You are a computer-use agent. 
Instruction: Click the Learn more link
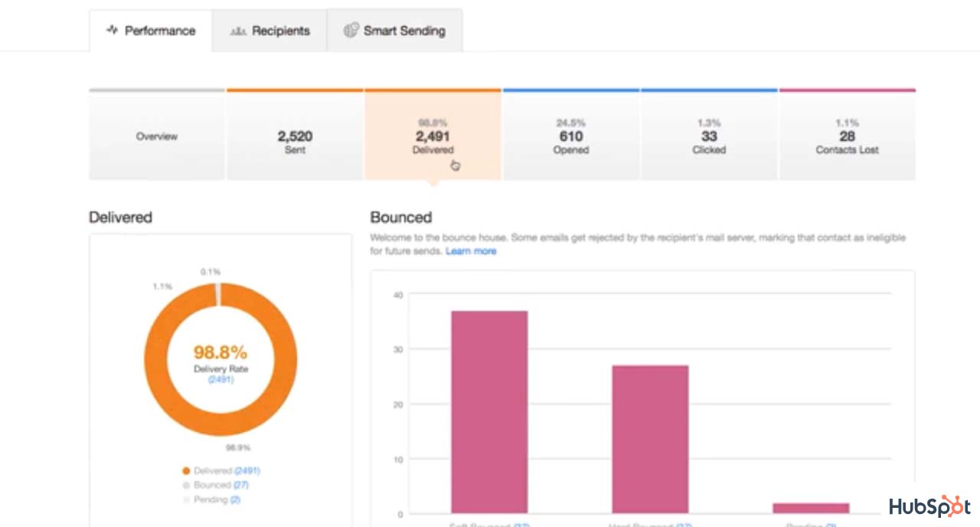coord(471,251)
